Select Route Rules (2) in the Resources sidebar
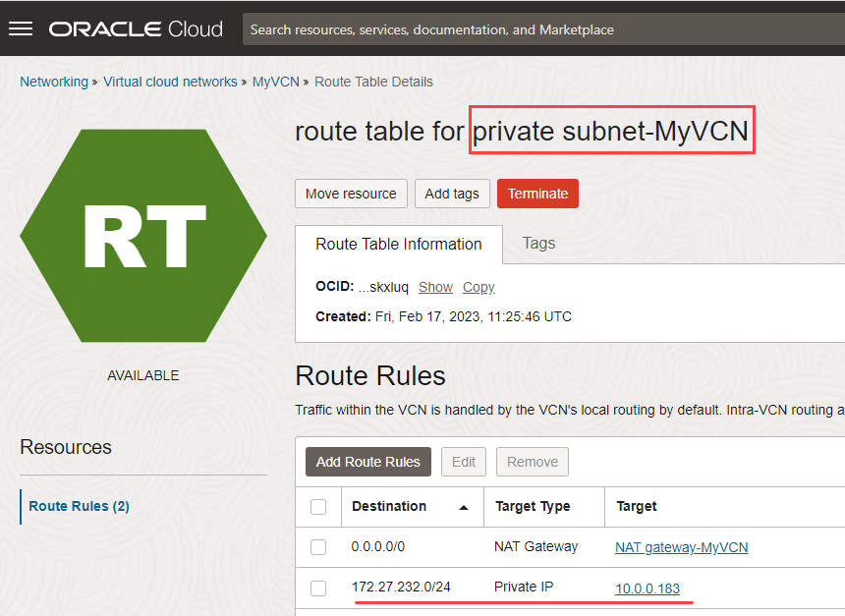 pos(79,506)
